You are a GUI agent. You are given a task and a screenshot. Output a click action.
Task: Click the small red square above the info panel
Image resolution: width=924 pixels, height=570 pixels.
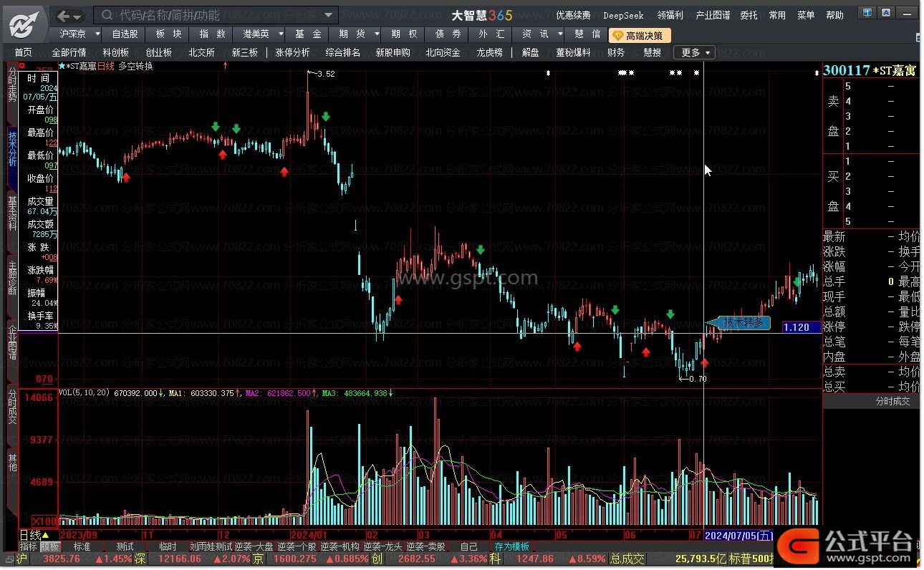click(x=21, y=66)
